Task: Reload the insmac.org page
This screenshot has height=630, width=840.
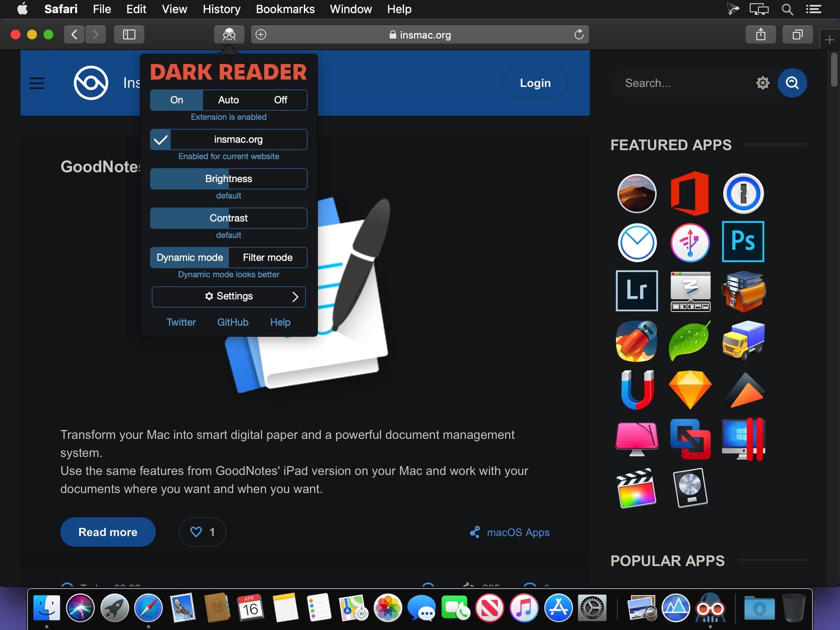Action: point(579,34)
